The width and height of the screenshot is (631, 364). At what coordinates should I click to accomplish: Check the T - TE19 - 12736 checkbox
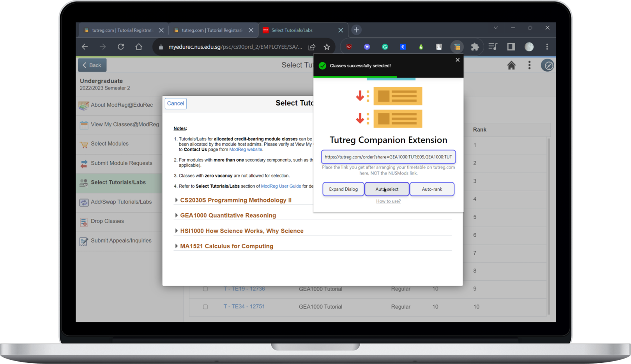[205, 289]
